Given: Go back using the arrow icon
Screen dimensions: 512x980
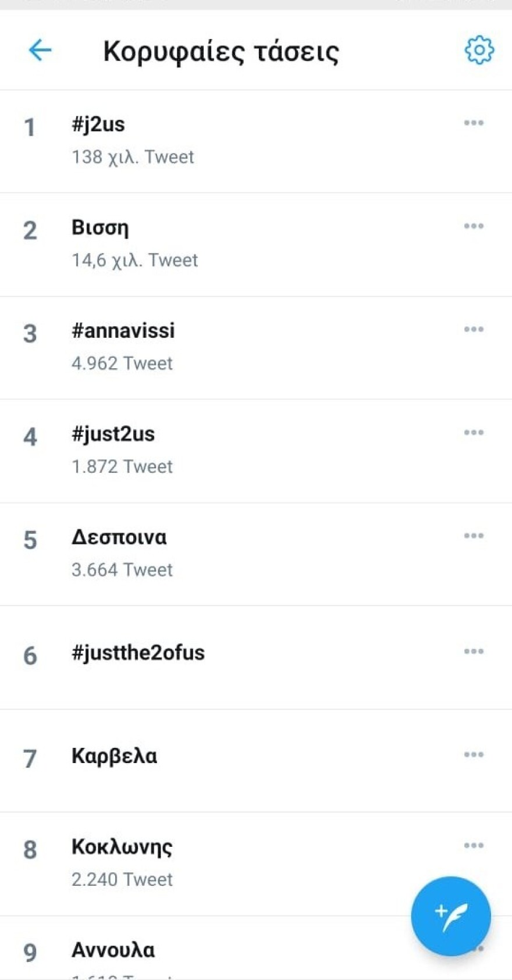Looking at the screenshot, I should pos(40,50).
